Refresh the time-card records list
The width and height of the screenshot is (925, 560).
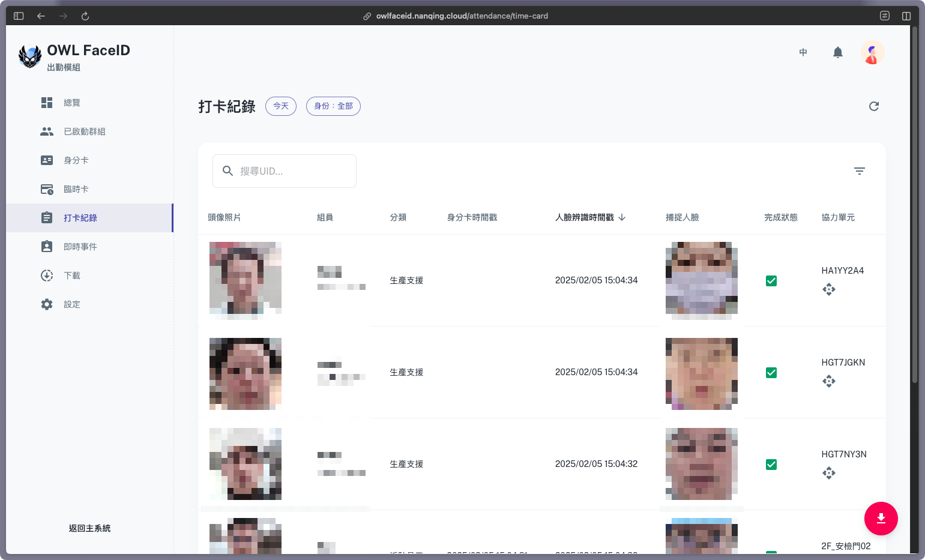pyautogui.click(x=874, y=106)
